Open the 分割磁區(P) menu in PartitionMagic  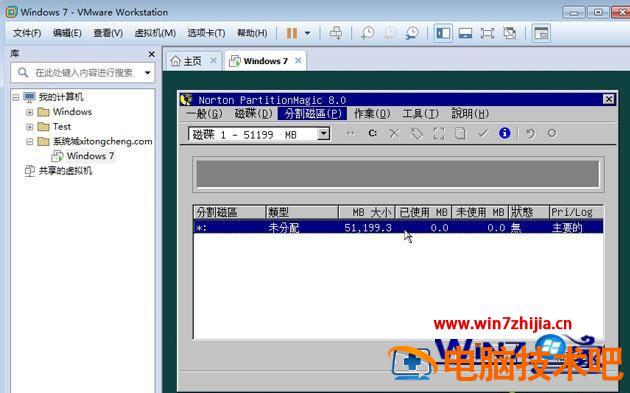[x=312, y=113]
